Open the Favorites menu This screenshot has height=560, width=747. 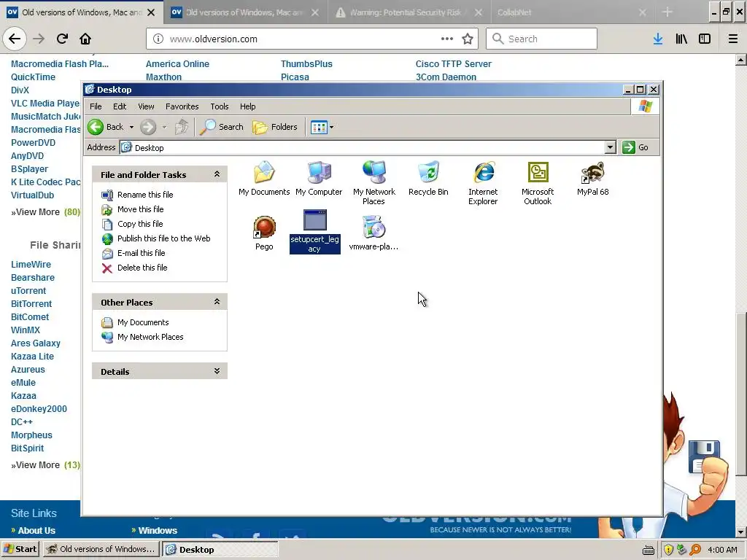182,106
